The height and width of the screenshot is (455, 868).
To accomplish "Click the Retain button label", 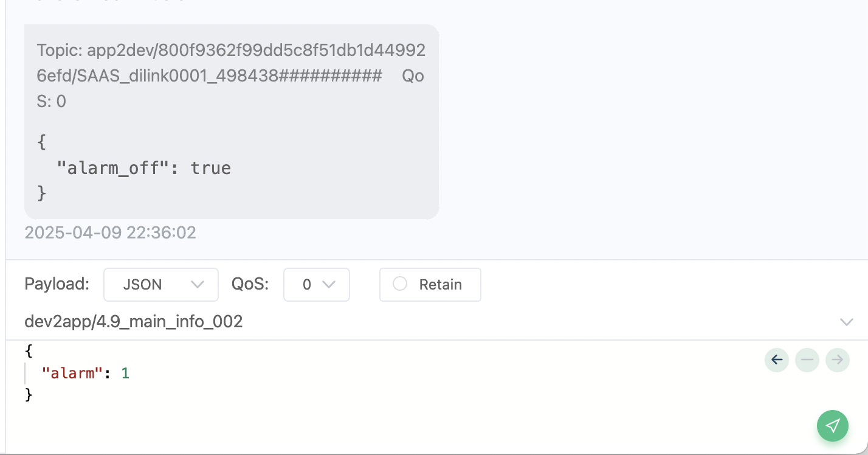I will click(x=441, y=284).
